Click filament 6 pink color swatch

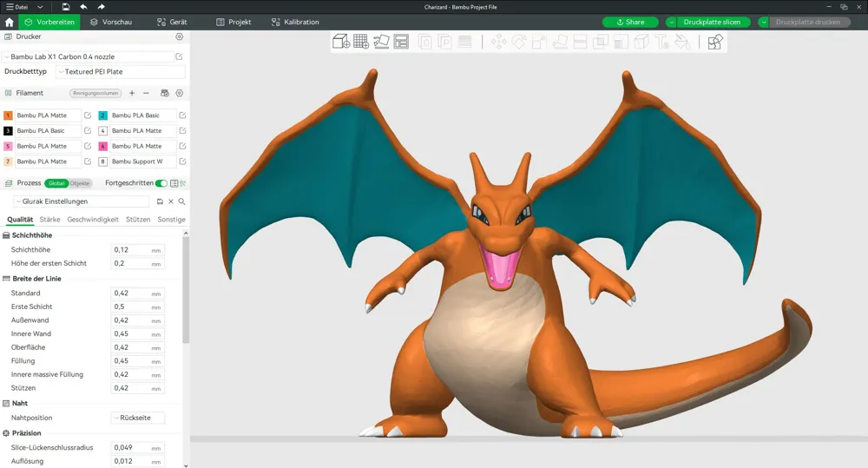pos(103,146)
